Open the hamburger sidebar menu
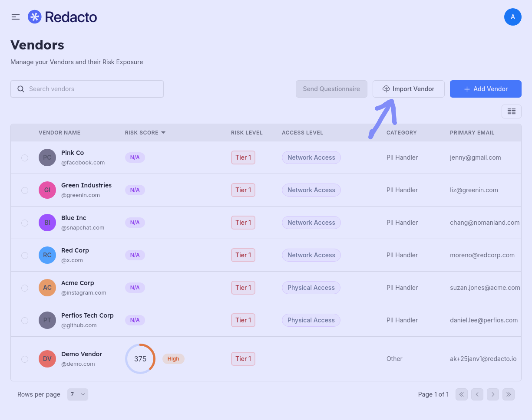The height and width of the screenshot is (420, 532). (x=16, y=17)
